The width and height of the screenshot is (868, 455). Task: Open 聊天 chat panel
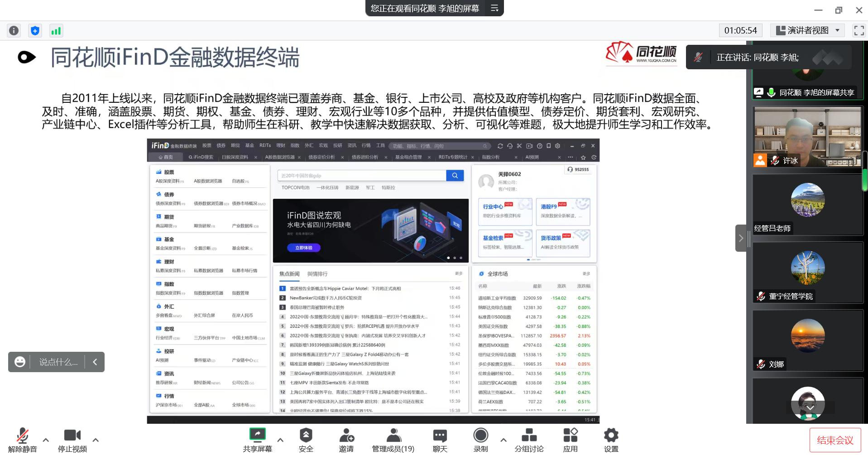tap(440, 440)
